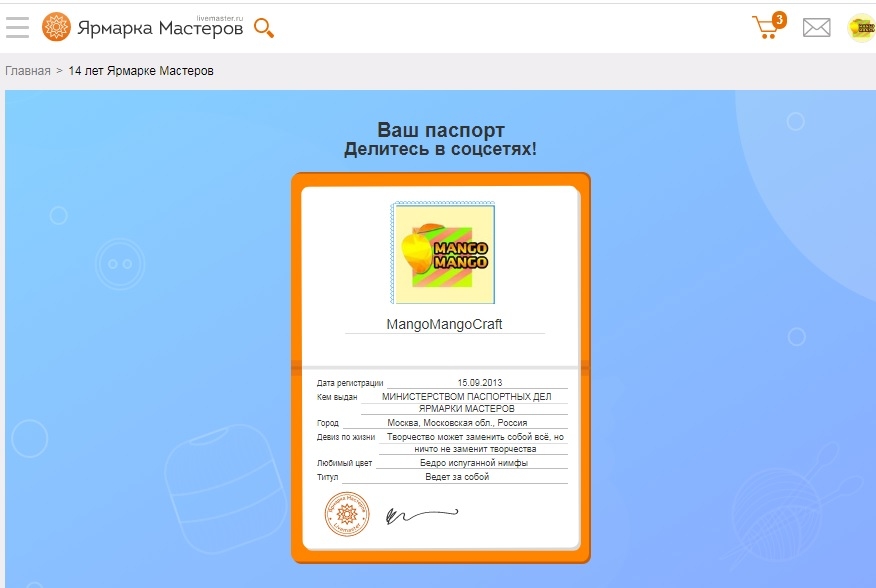Click the Делитесь в соцсетях! heading
Image resolution: width=876 pixels, height=588 pixels.
pyautogui.click(x=440, y=149)
